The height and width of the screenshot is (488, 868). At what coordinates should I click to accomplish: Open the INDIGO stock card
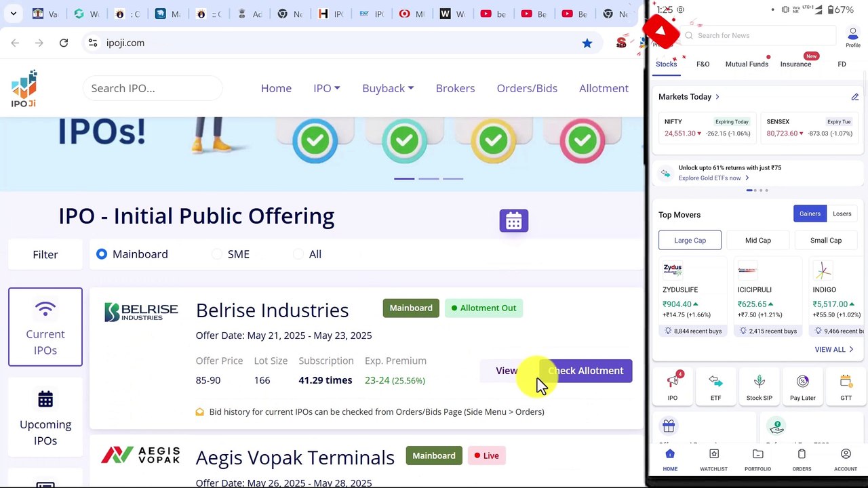coord(838,297)
